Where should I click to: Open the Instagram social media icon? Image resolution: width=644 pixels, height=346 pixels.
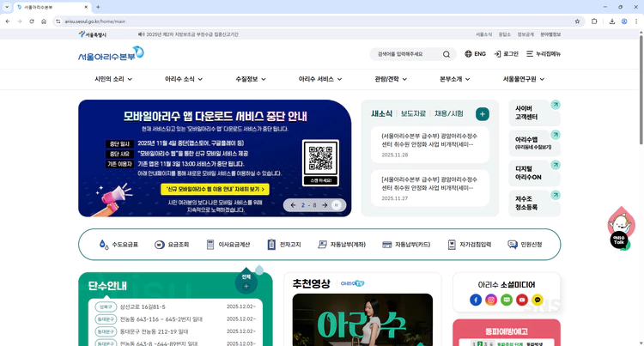pyautogui.click(x=491, y=300)
